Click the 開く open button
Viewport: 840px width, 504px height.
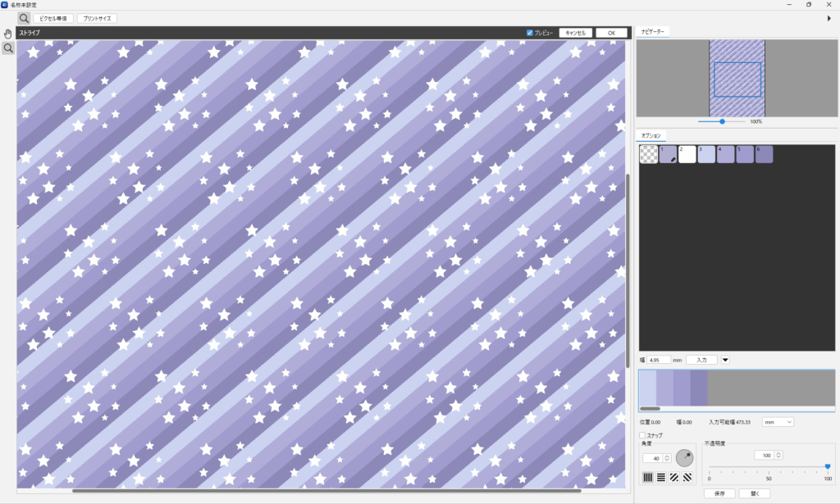[x=755, y=493]
